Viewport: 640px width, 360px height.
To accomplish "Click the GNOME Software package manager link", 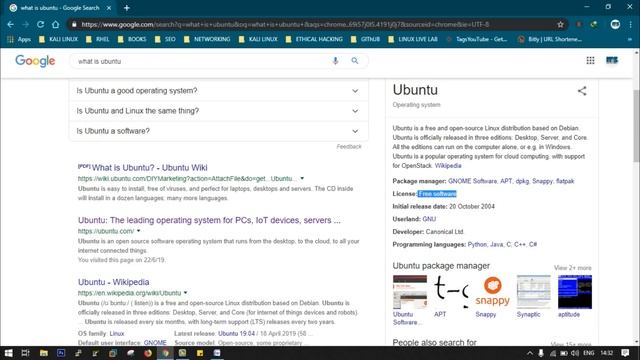I will coord(472,181).
